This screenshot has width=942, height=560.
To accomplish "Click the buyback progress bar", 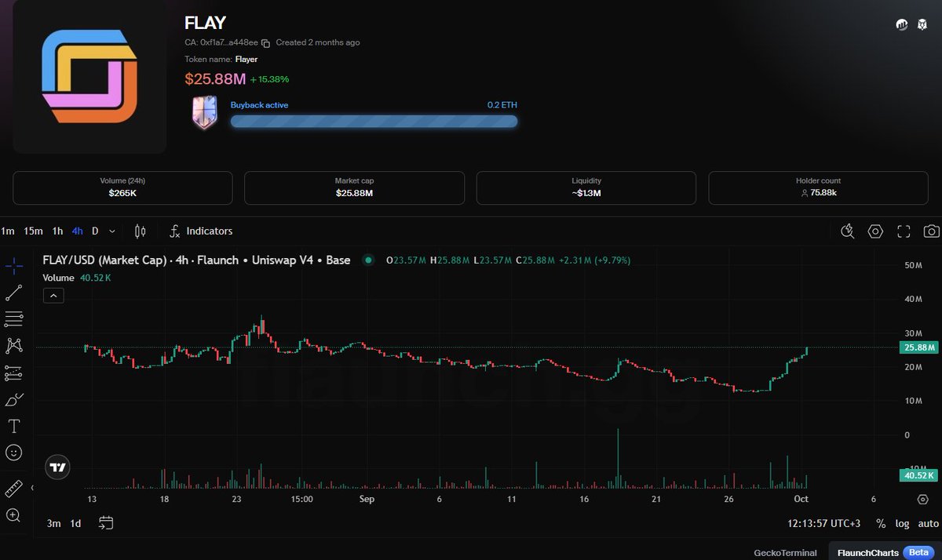I will coord(374,121).
